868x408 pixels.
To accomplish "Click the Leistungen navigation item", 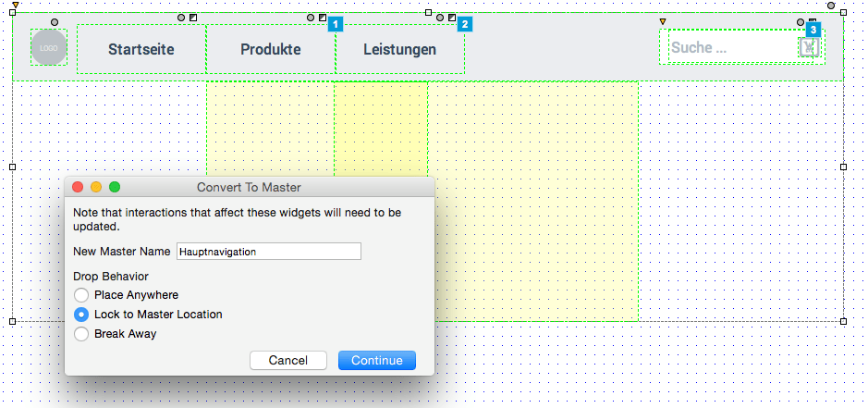I will [399, 49].
